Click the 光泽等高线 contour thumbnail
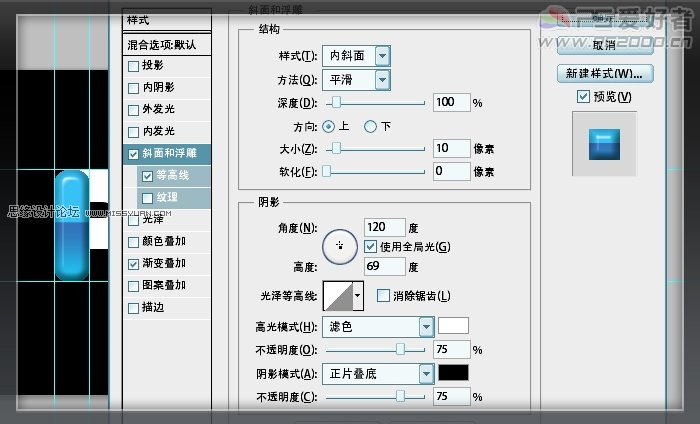The height and width of the screenshot is (424, 700). tap(338, 296)
